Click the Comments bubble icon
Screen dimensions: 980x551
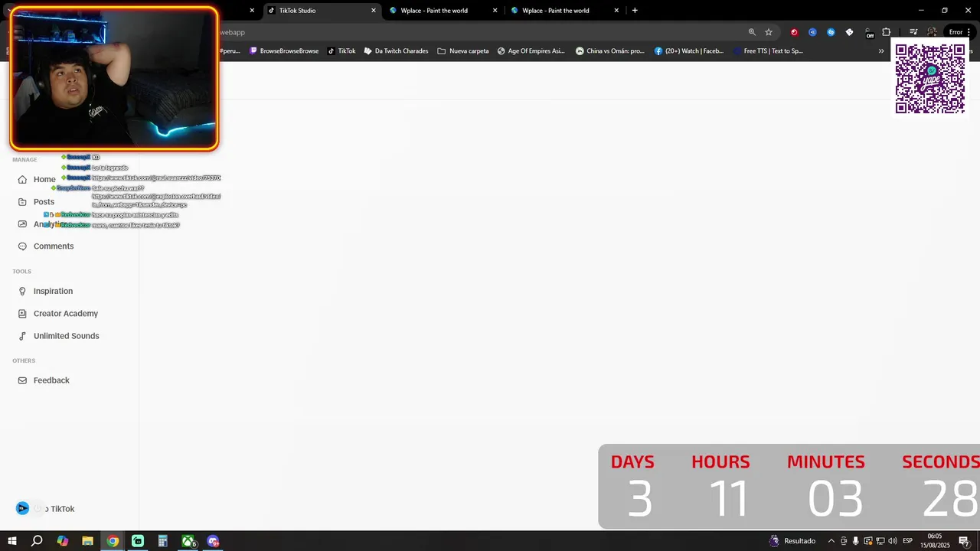coord(22,246)
